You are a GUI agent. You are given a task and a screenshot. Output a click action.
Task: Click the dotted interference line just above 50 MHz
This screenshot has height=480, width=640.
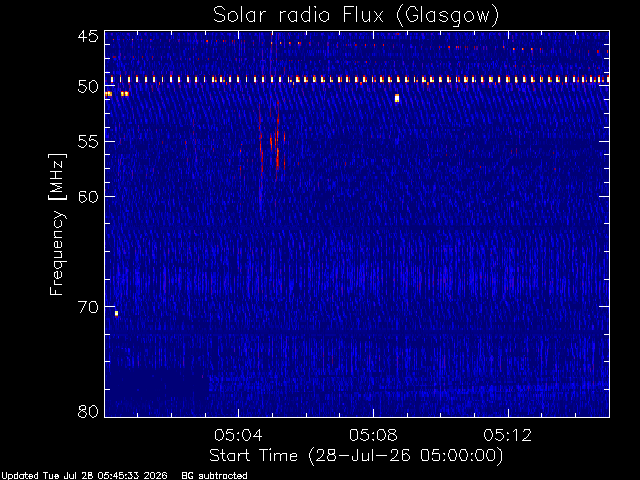tap(357, 80)
